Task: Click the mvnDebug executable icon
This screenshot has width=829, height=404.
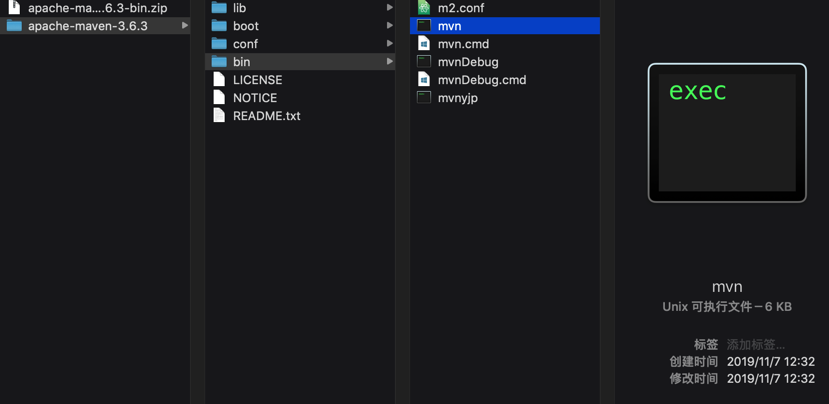Action: pos(424,62)
